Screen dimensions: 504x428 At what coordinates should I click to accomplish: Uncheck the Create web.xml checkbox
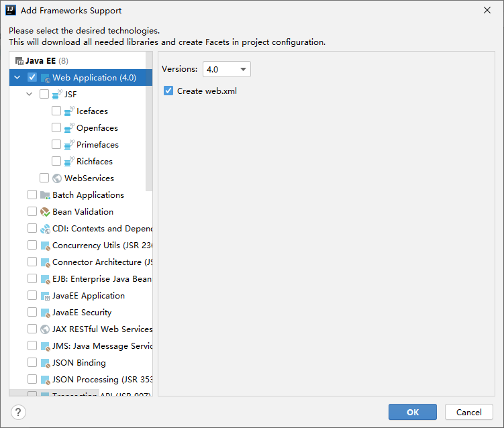[168, 91]
